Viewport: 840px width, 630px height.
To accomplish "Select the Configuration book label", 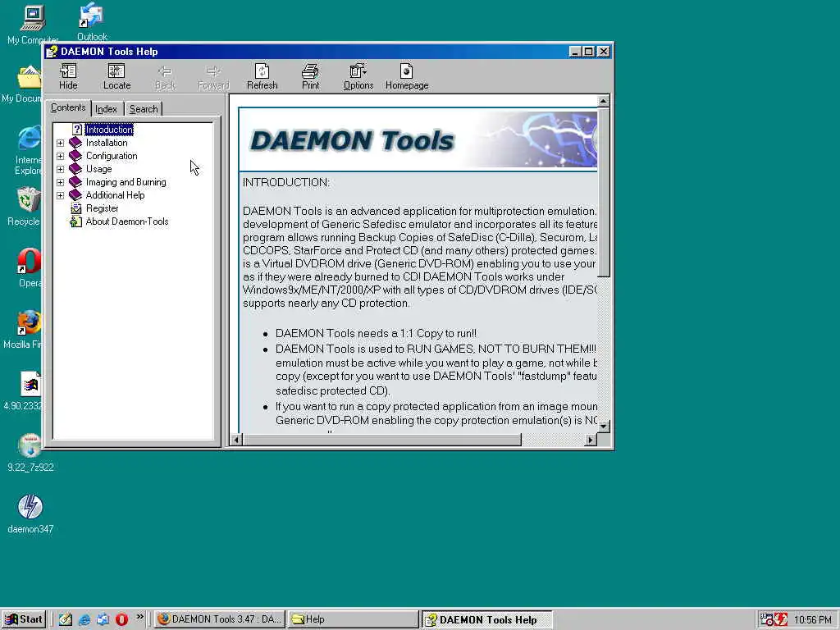I will (x=112, y=156).
